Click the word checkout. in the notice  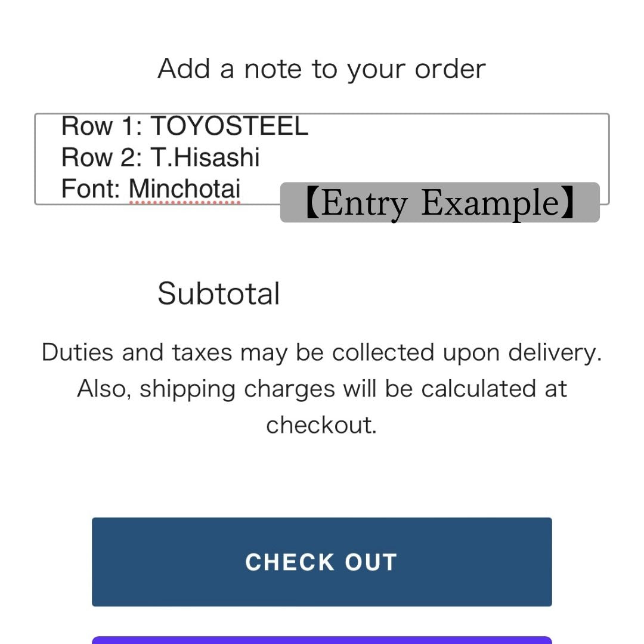coord(321,425)
